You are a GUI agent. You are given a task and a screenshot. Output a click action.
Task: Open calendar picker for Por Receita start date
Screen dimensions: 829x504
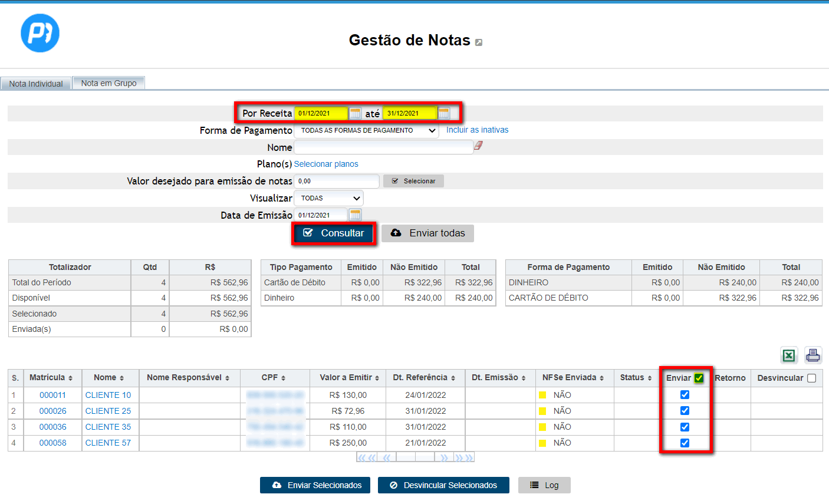pyautogui.click(x=355, y=113)
